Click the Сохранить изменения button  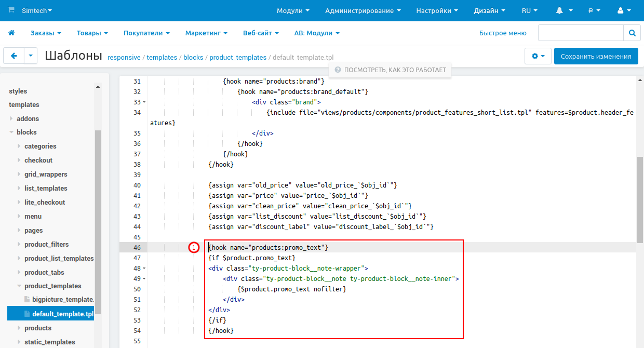tap(596, 56)
